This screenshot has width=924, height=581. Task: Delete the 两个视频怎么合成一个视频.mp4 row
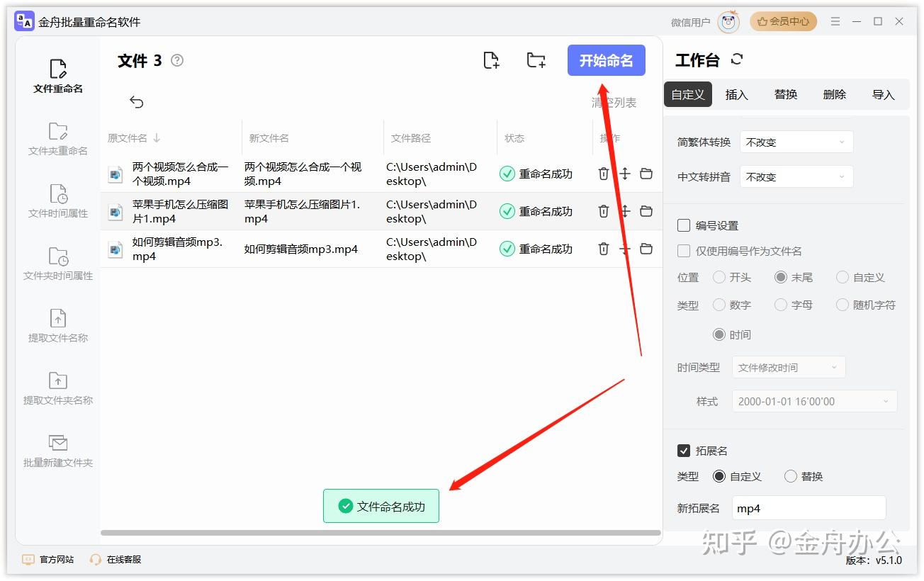pos(604,174)
